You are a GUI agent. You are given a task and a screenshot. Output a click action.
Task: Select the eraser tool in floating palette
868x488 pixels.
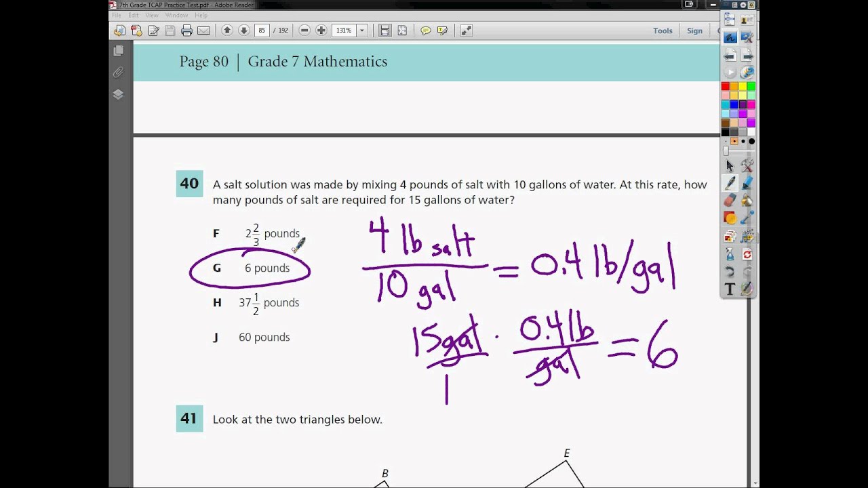pos(730,201)
